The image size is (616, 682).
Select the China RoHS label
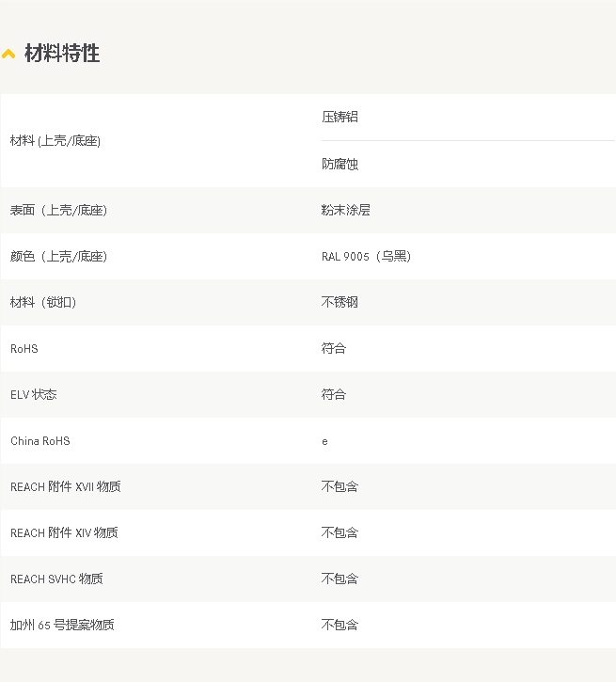[40, 441]
